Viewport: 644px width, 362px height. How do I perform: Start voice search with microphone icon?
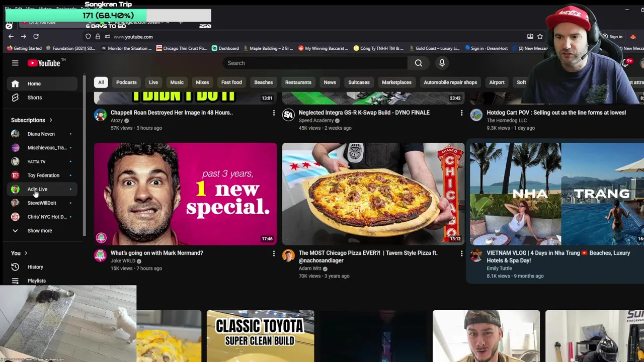point(442,63)
